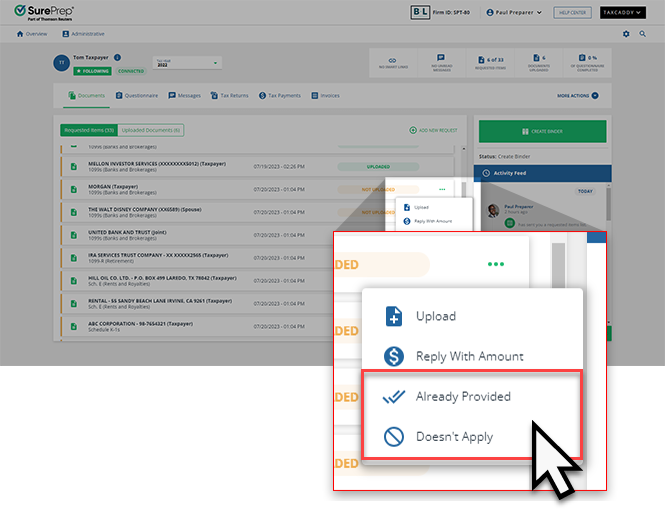
Task: Click the document icon for United Bank and Trust
Action: pyautogui.click(x=74, y=235)
